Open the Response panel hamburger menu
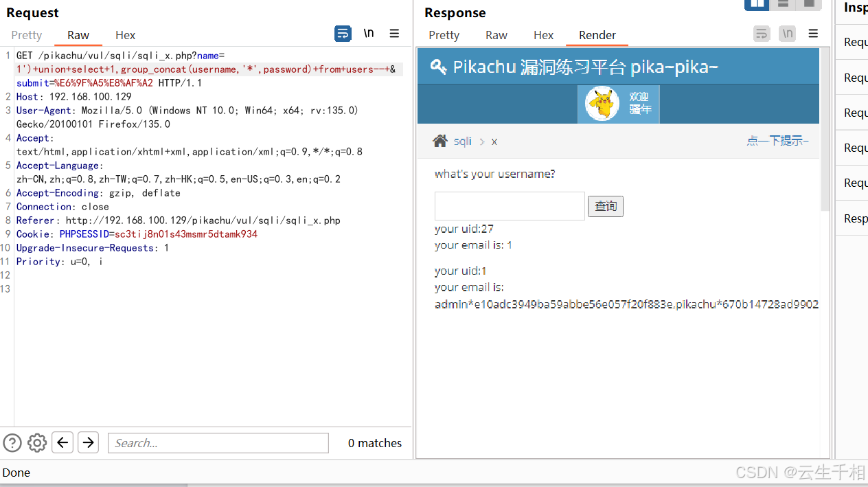Viewport: 868px width, 487px height. pos(813,33)
